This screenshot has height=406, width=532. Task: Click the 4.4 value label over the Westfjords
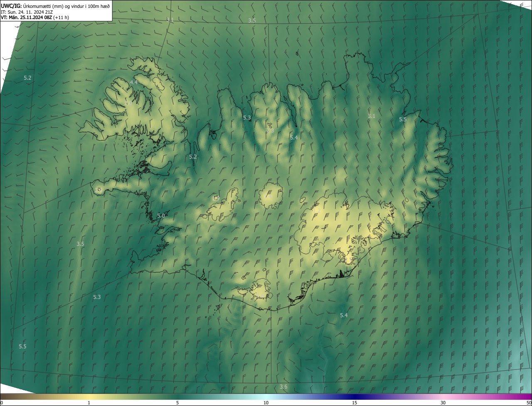pyautogui.click(x=134, y=83)
